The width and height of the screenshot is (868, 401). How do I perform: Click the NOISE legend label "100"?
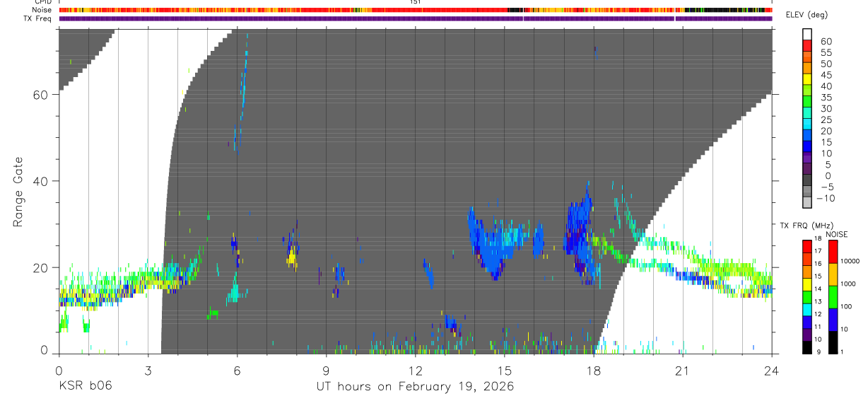tap(847, 306)
